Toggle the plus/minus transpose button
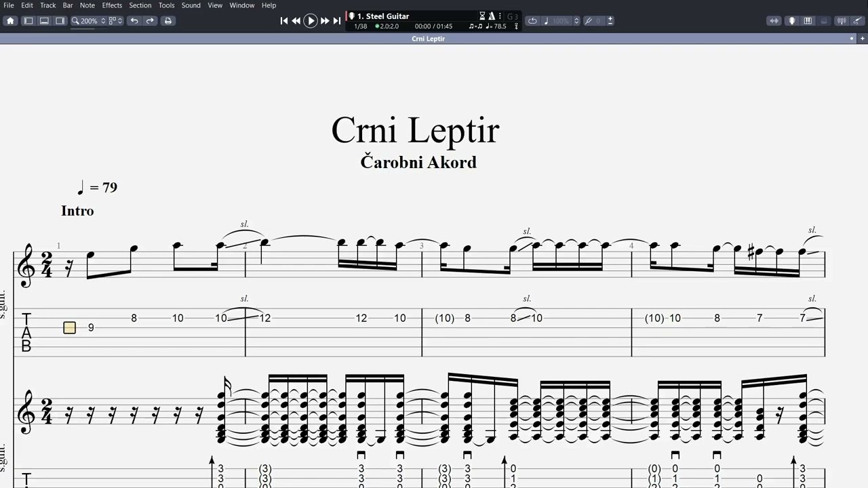The height and width of the screenshot is (488, 868). click(610, 21)
